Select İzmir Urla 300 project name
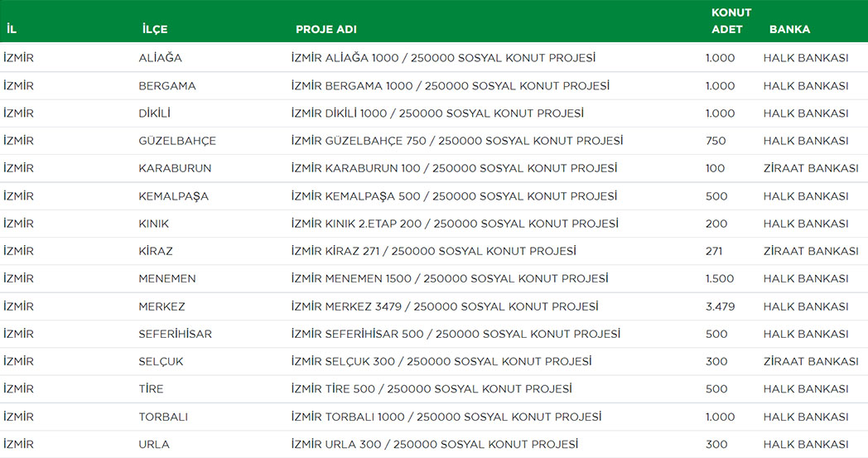Image resolution: width=868 pixels, height=458 pixels. click(435, 444)
